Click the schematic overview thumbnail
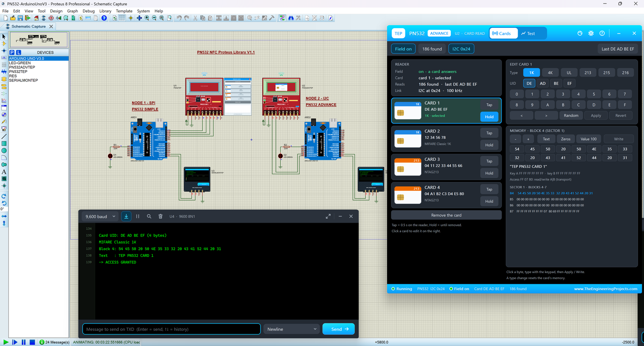 tap(39, 39)
